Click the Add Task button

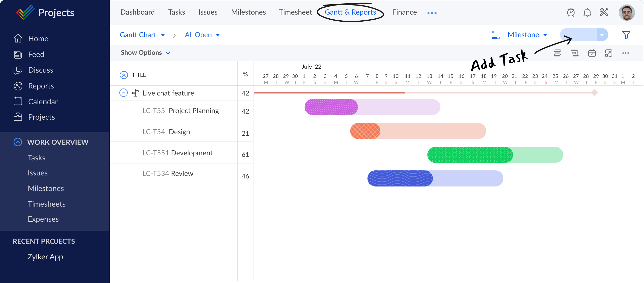[578, 35]
